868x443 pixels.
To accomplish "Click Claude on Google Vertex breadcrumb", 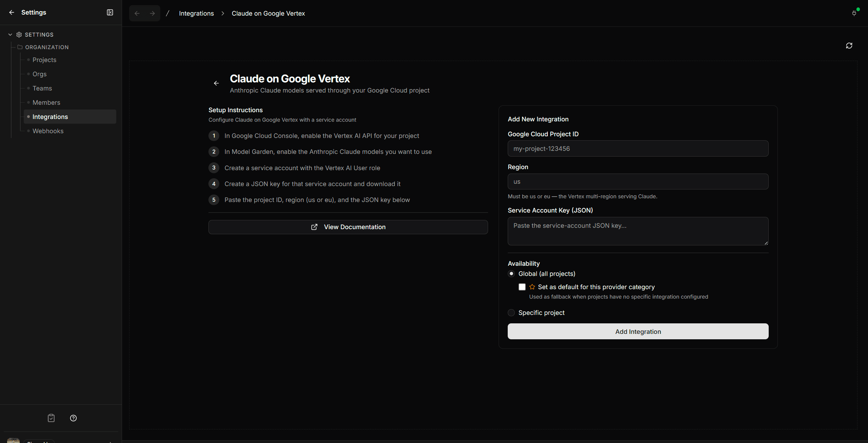I will pos(268,14).
